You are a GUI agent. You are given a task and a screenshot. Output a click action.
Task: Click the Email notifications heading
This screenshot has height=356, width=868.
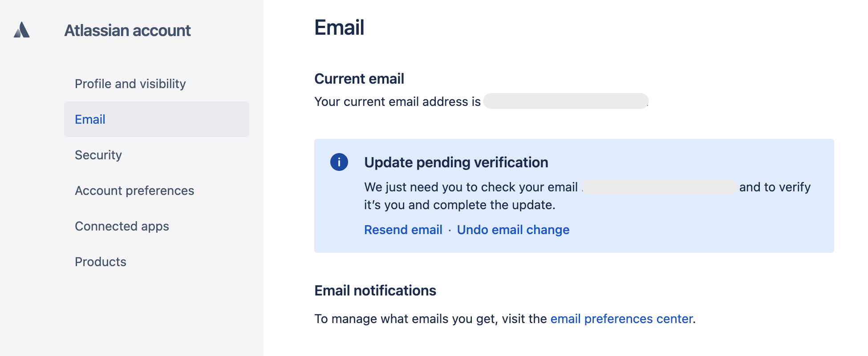click(375, 291)
